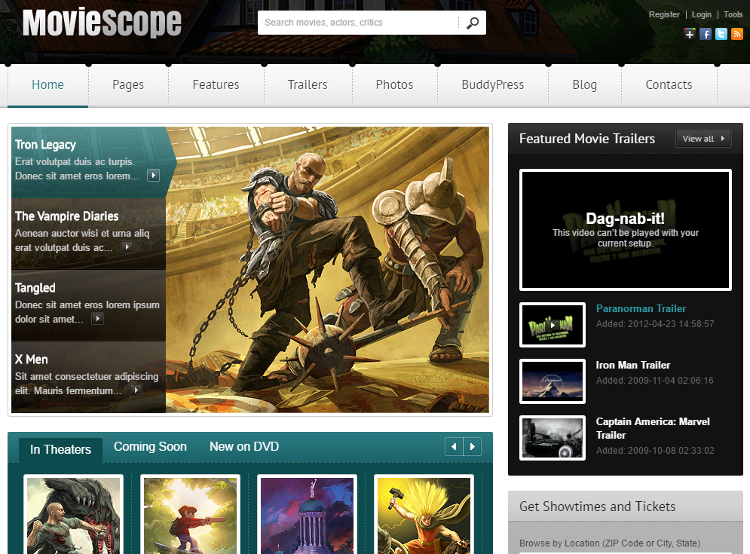Click the MovieScope logo
This screenshot has width=750, height=554.
tap(102, 22)
